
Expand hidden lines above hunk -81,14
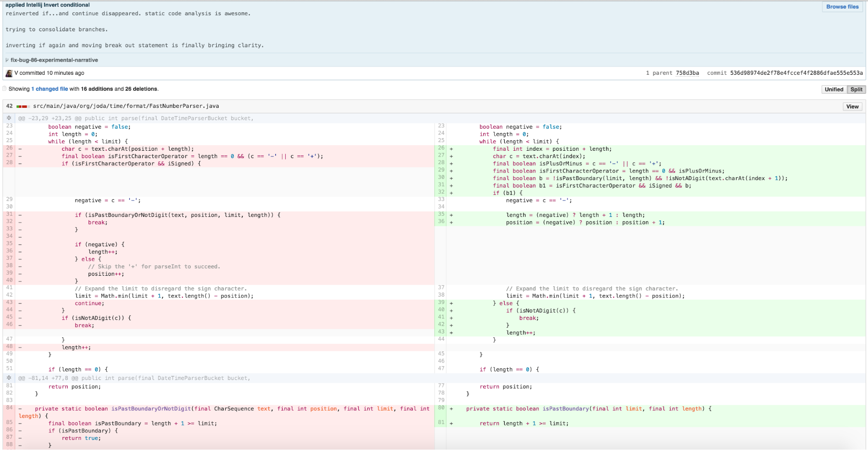9,378
